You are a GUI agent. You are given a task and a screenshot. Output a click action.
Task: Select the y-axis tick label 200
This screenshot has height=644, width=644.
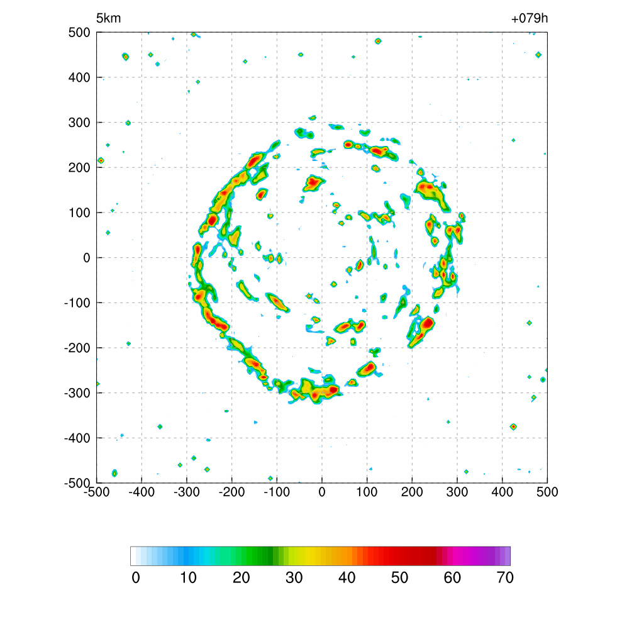tap(79, 167)
